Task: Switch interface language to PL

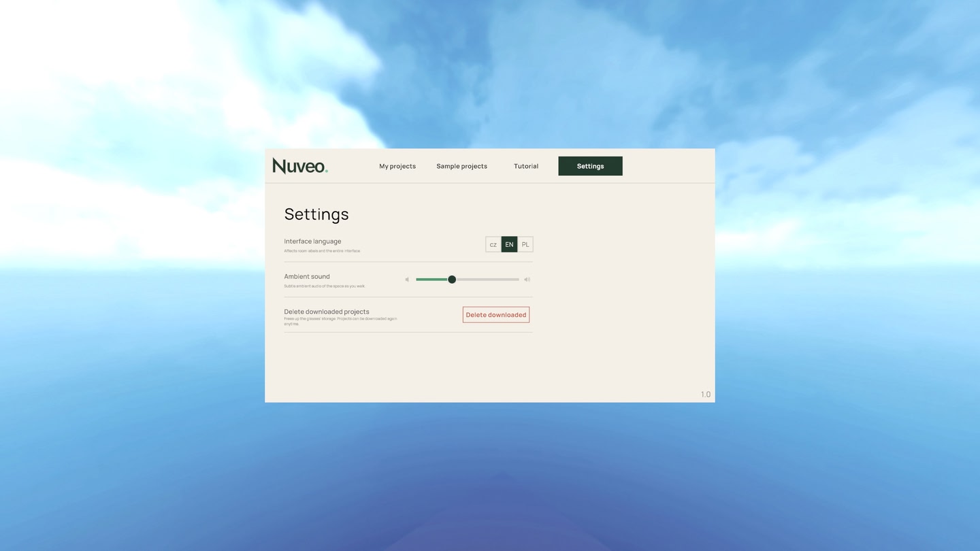Action: 525,244
